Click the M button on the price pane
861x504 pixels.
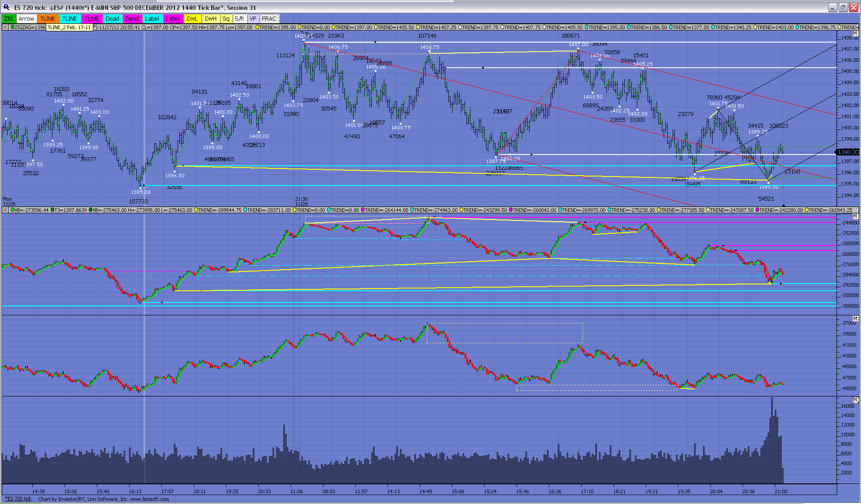pyautogui.click(x=856, y=34)
